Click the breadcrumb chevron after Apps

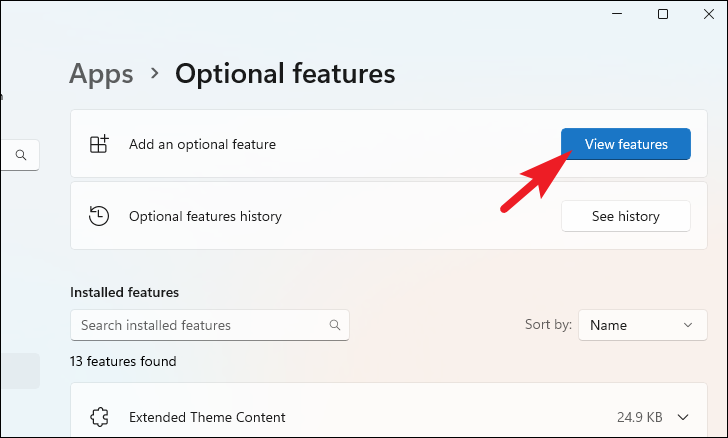155,73
